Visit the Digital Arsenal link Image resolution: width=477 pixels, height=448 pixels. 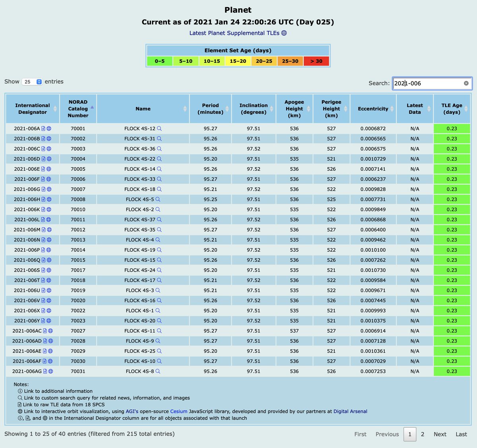350,411
